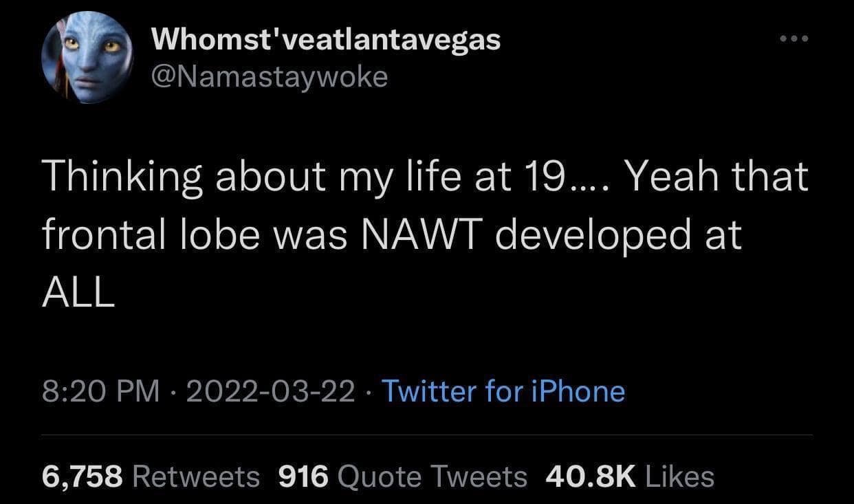The width and height of the screenshot is (854, 504).
Task: Click the blue Avatar profile picture
Action: pos(87,58)
